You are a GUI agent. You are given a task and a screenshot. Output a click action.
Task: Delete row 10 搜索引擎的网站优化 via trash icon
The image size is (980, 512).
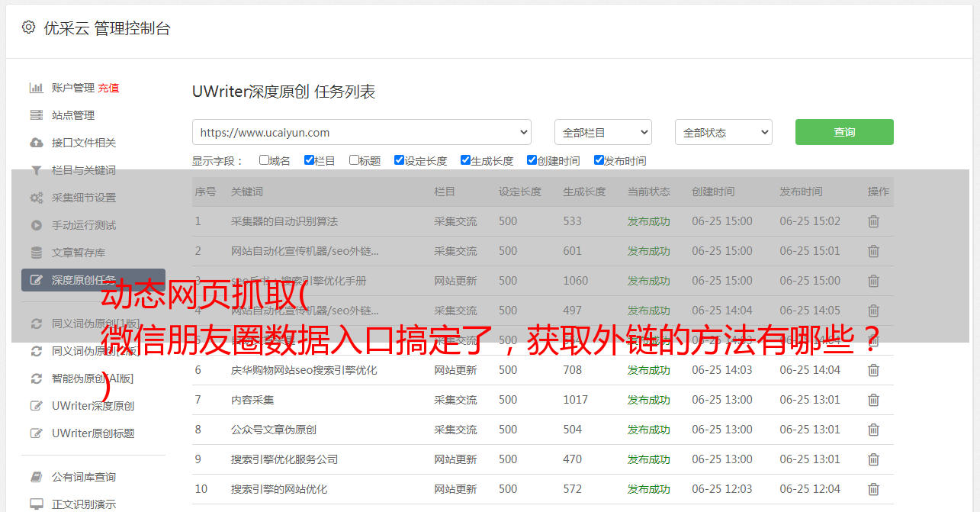click(873, 489)
